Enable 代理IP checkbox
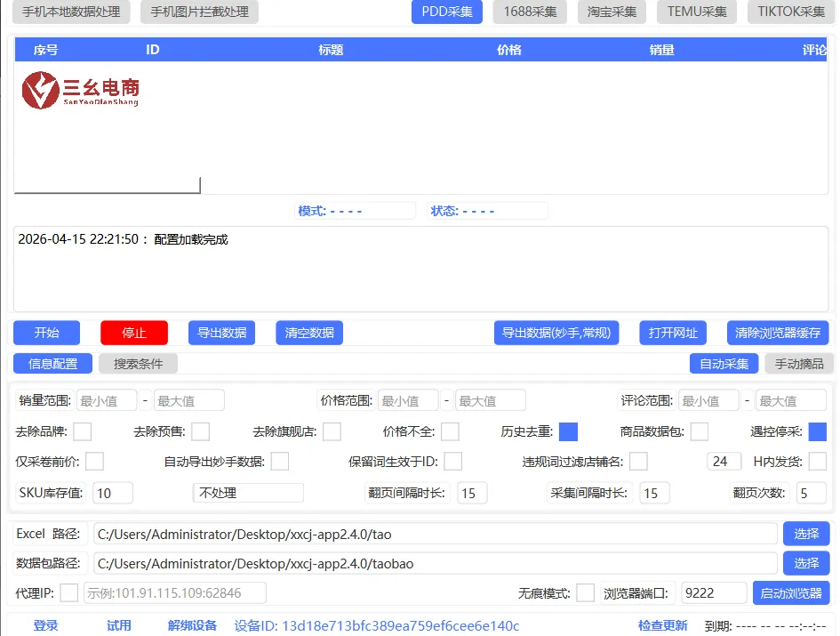 tap(69, 593)
